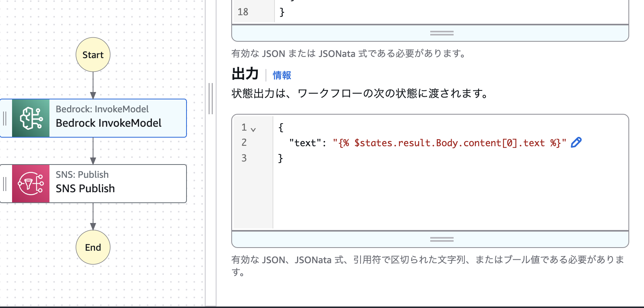Viewport: 644px width, 308px height.
Task: Grab the drag handle of SNS Publish state
Action: [5, 184]
